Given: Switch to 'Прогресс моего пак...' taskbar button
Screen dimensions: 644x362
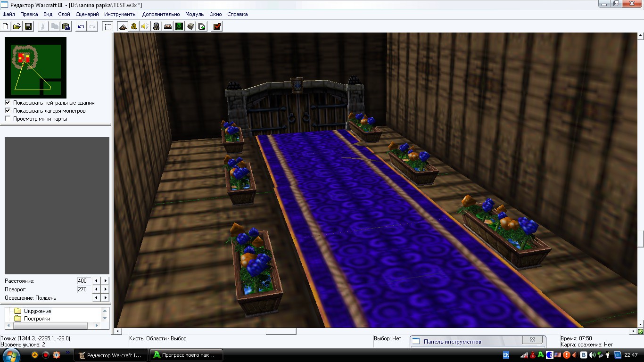Looking at the screenshot, I should 186,355.
